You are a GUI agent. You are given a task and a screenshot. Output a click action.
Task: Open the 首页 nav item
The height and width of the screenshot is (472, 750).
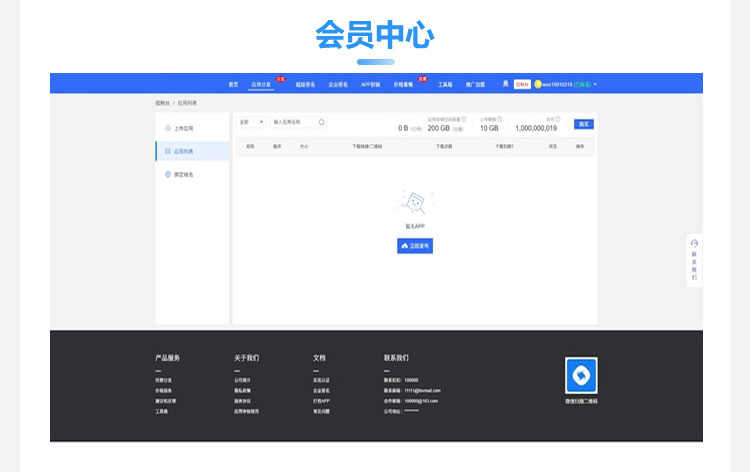(233, 85)
